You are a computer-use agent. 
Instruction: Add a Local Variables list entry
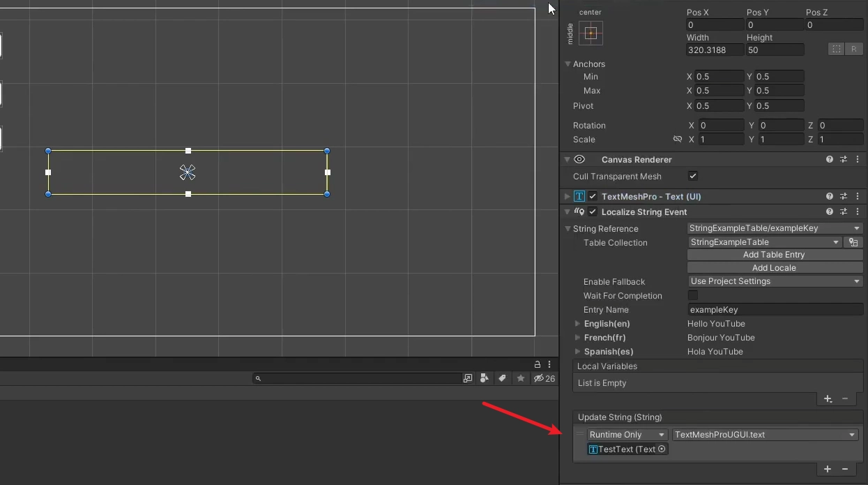(x=828, y=399)
